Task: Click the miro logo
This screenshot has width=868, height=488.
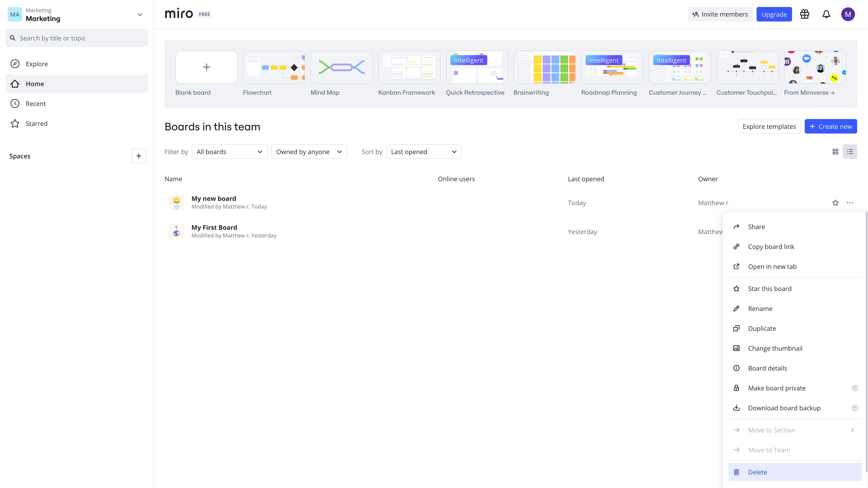Action: pos(179,14)
